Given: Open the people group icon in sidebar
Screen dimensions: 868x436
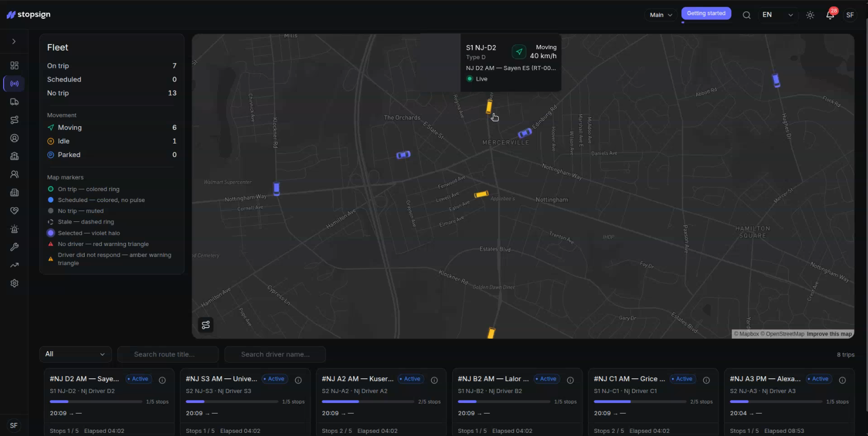Looking at the screenshot, I should [x=14, y=174].
